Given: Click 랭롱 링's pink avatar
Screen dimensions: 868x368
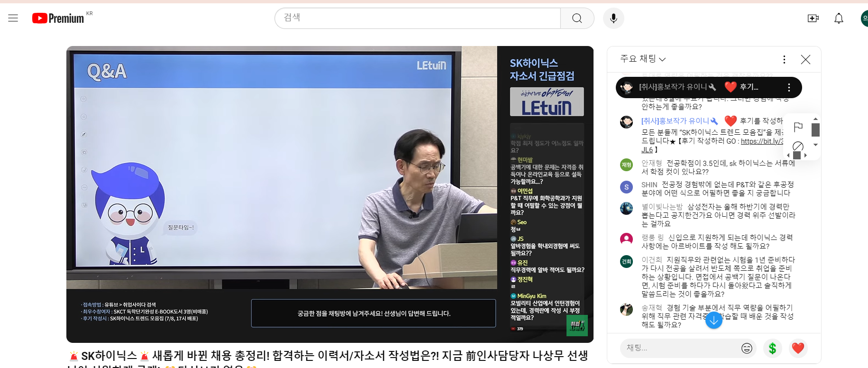Looking at the screenshot, I should (x=627, y=239).
